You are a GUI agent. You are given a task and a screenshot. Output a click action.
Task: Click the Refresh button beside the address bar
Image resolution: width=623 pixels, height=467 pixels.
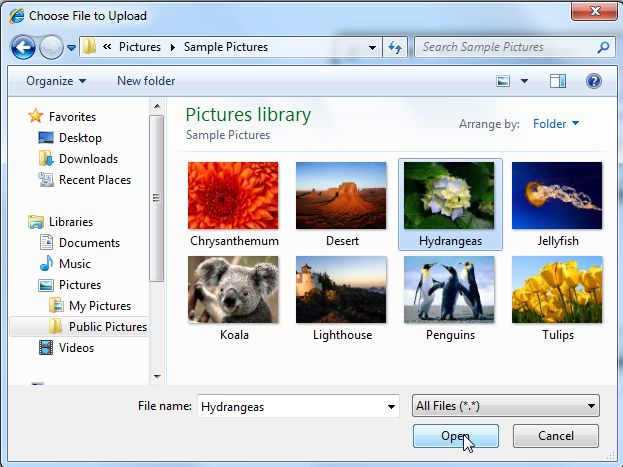395,48
